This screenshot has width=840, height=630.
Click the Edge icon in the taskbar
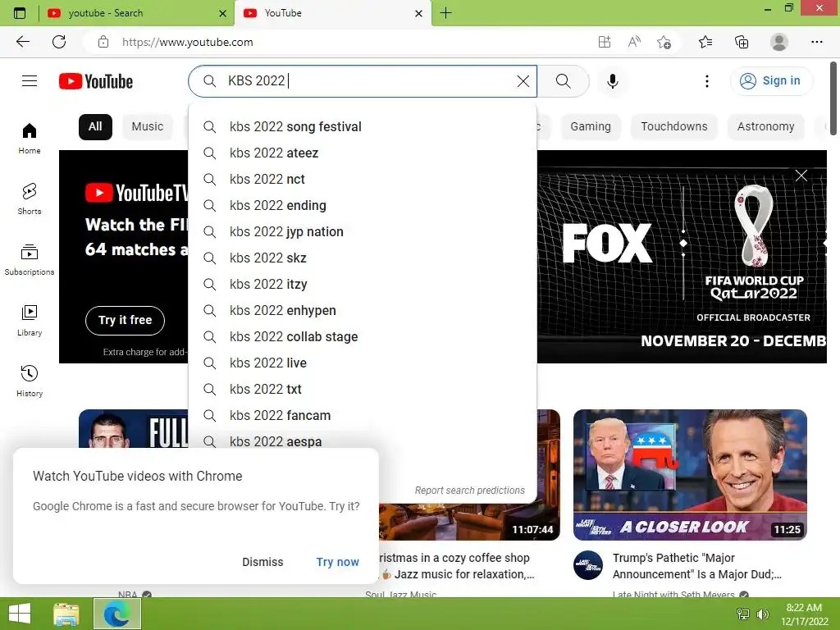click(117, 614)
